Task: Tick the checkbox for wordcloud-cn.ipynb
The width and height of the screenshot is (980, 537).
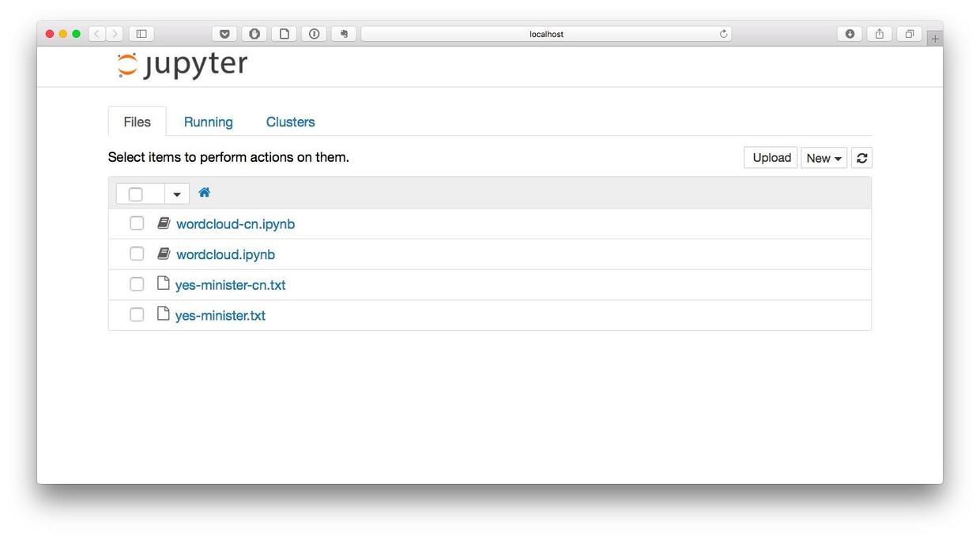Action: [137, 223]
